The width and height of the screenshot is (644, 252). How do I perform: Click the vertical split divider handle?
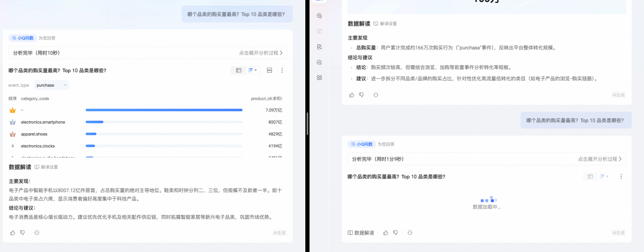(x=307, y=124)
